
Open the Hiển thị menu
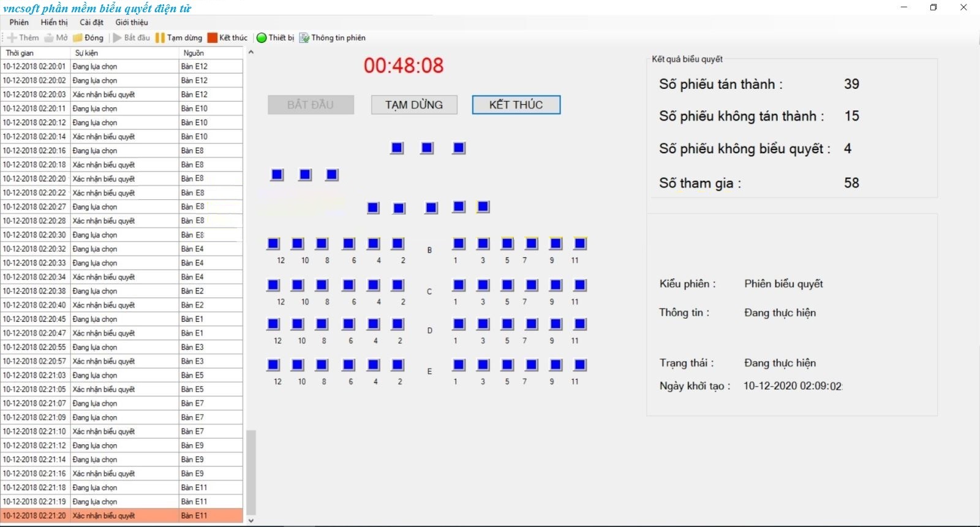[55, 22]
